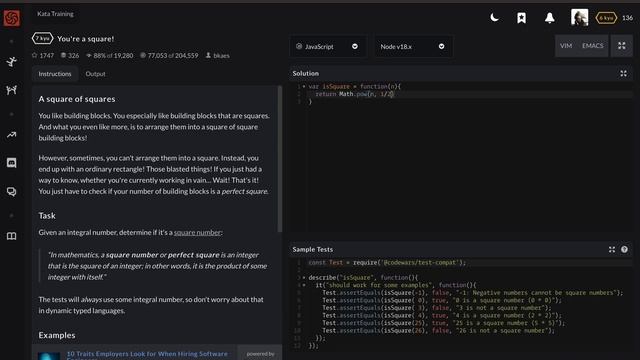Open Sample Tests help icon

coord(624,249)
